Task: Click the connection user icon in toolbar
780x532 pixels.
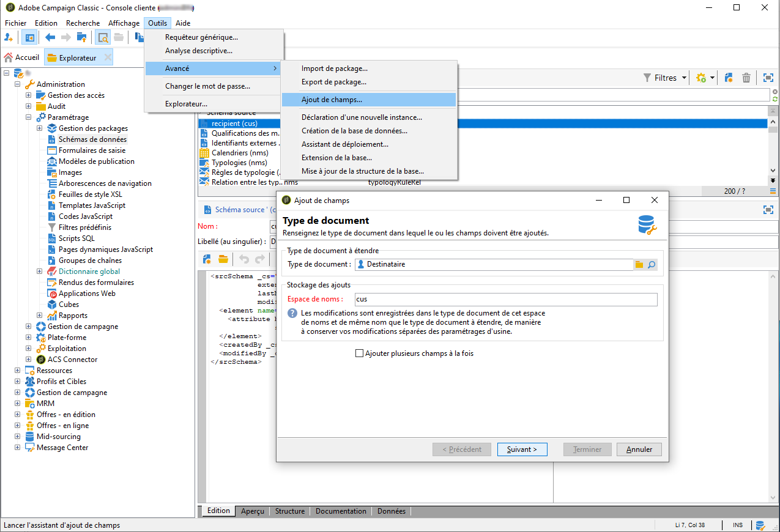Action: 9,37
